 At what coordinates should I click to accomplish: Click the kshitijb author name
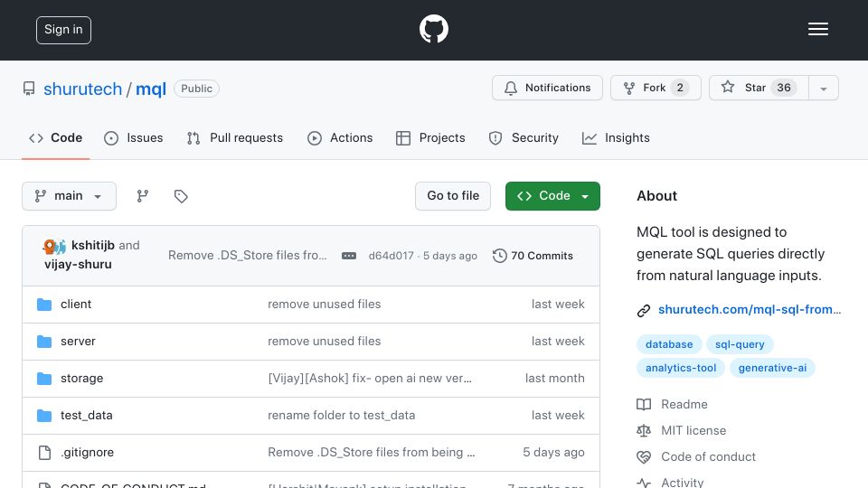point(93,245)
